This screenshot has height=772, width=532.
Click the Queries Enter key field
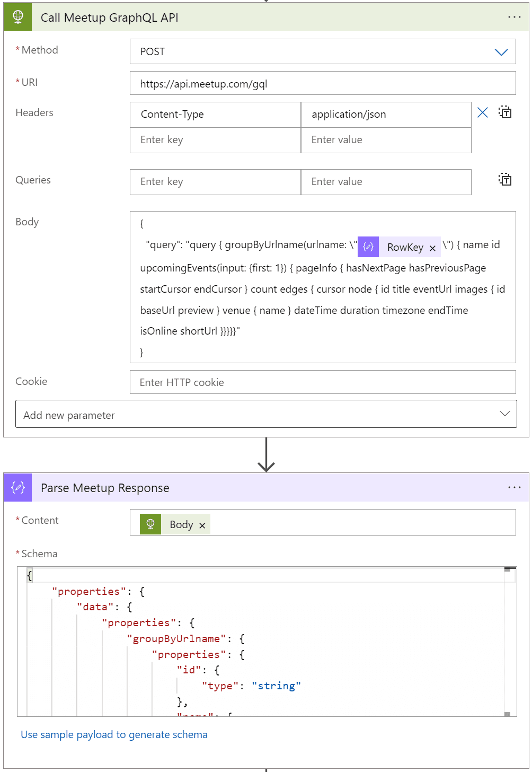coord(215,182)
